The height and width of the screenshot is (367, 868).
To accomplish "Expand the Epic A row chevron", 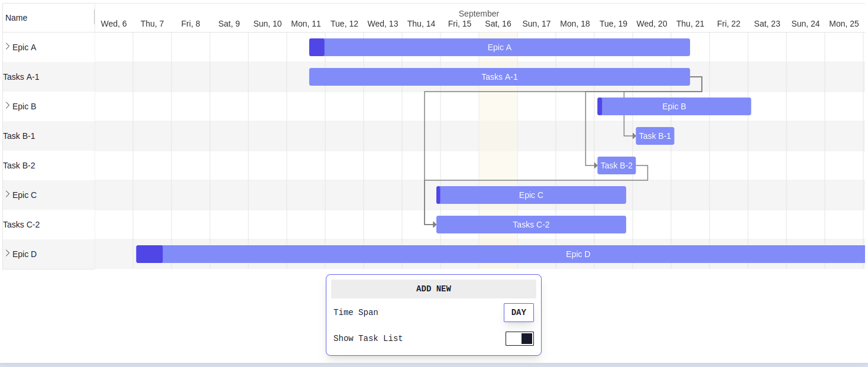I will pos(8,47).
